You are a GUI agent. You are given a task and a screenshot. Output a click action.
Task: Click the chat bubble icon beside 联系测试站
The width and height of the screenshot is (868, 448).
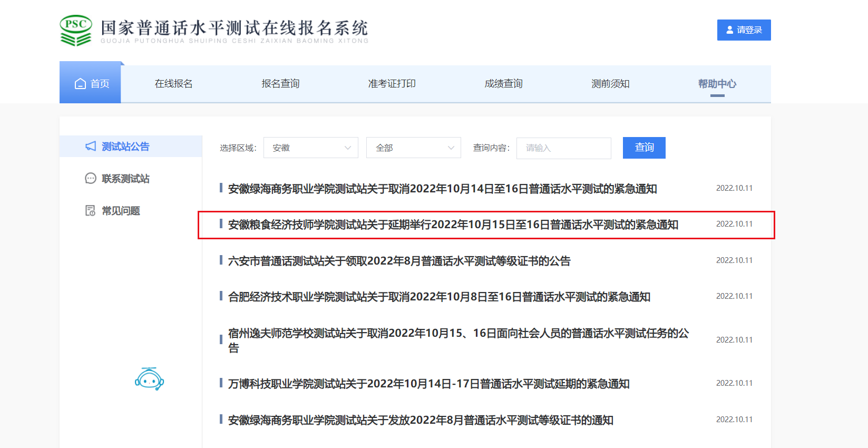[91, 179]
